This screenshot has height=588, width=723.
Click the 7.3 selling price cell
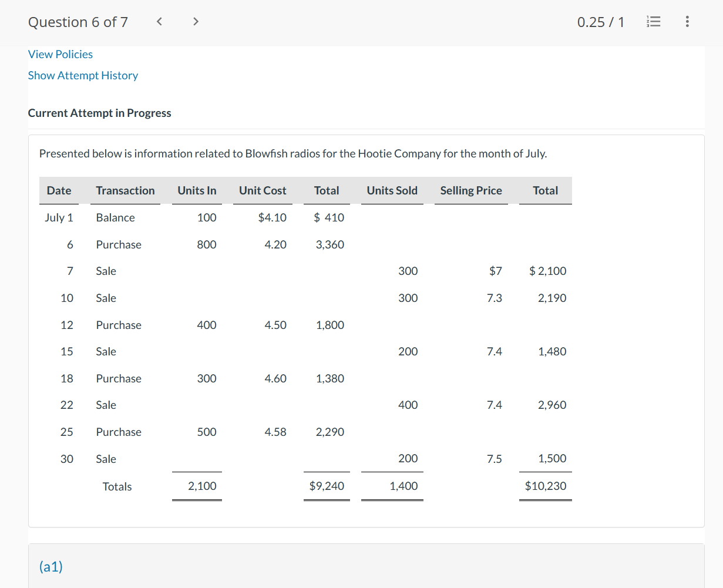click(x=495, y=298)
